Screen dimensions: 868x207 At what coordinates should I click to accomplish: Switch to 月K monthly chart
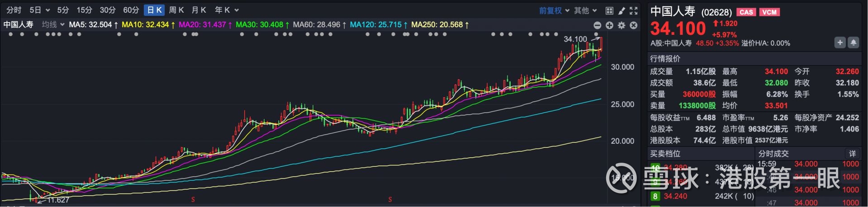[199, 10]
